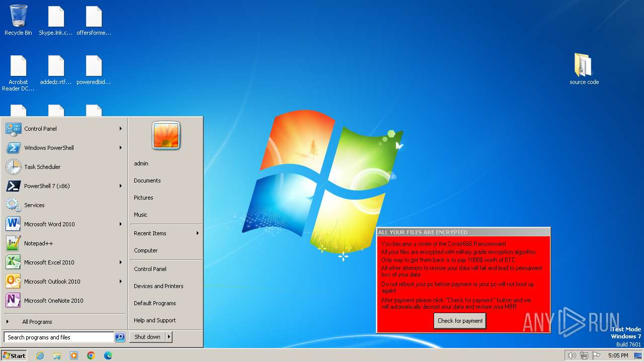Click the network tray icon
Screen dimensions: 644x362
click(584, 355)
